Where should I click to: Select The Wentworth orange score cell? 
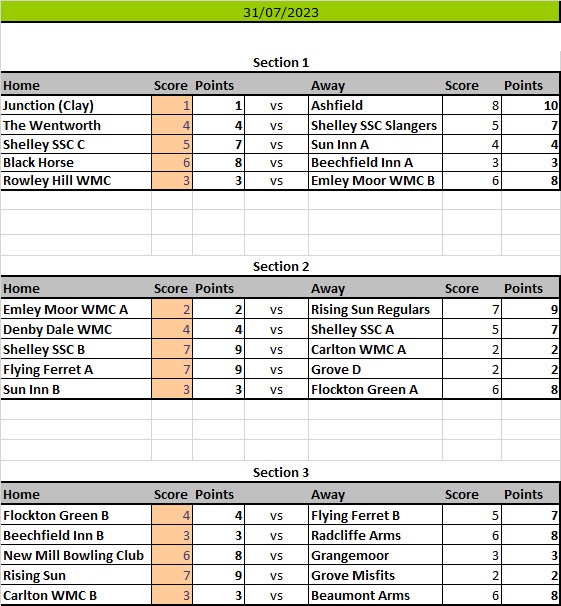point(172,125)
